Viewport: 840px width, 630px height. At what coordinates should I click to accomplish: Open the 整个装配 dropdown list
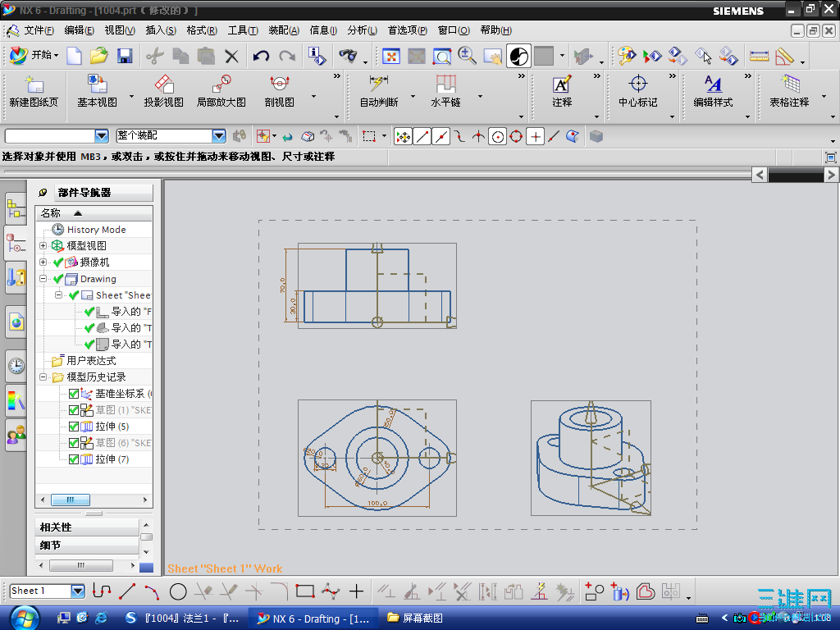(x=219, y=136)
